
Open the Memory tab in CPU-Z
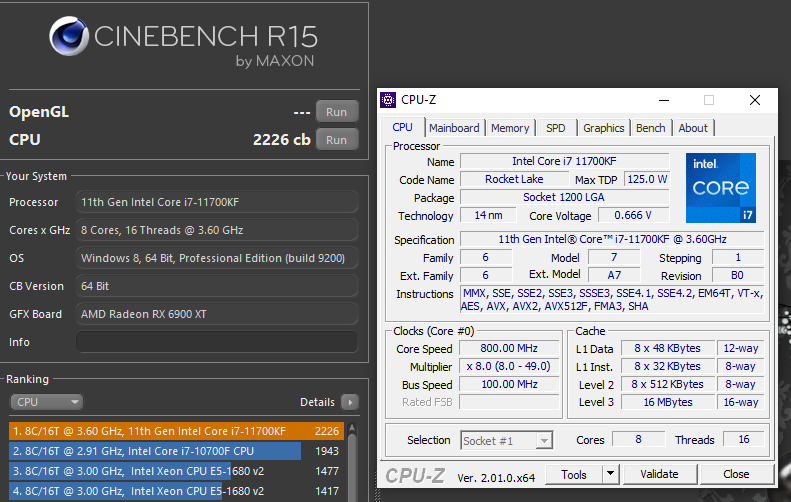click(x=509, y=128)
